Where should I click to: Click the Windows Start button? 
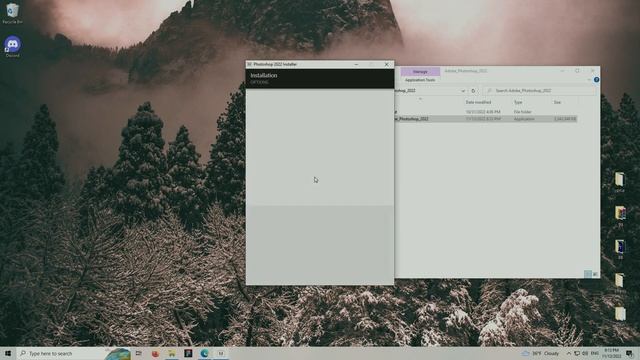coord(8,353)
